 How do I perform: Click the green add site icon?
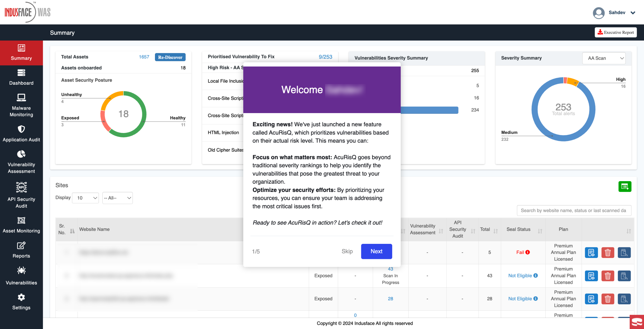(x=625, y=187)
